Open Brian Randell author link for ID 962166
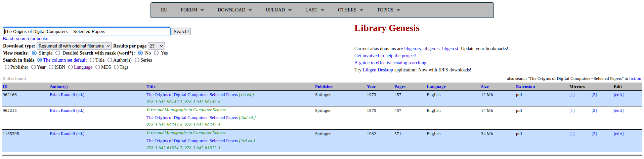The width and height of the screenshot is (644, 159). tap(67, 95)
